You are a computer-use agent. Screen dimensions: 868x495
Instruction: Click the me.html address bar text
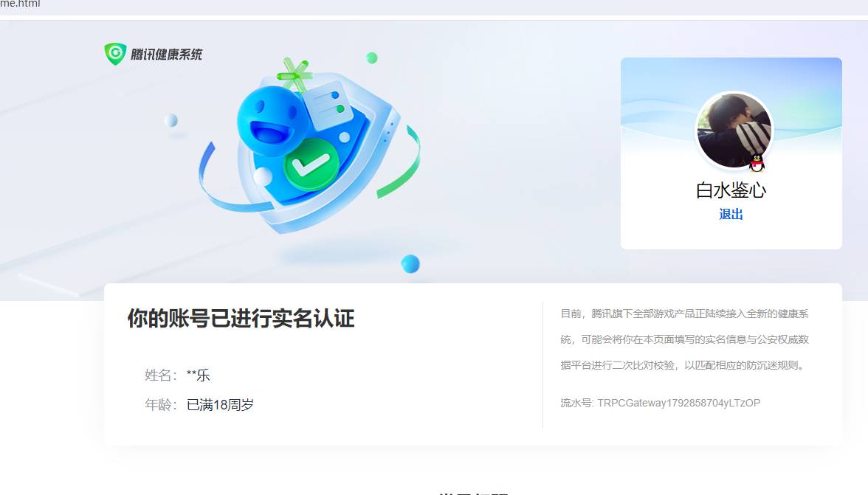point(20,4)
